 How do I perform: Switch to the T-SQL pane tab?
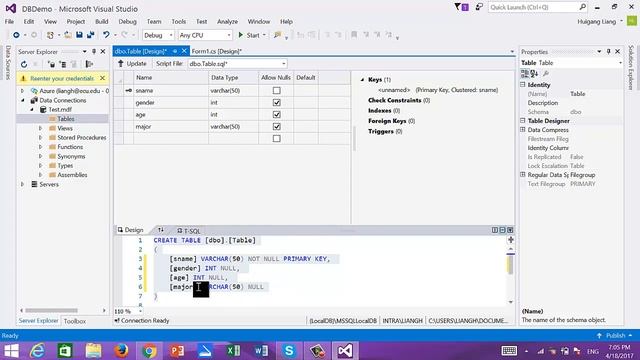coord(189,231)
